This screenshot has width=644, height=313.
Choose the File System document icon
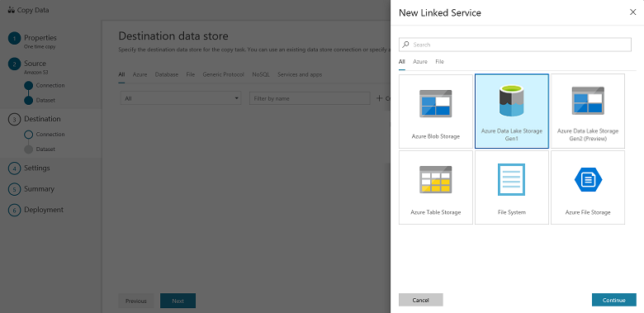point(511,179)
